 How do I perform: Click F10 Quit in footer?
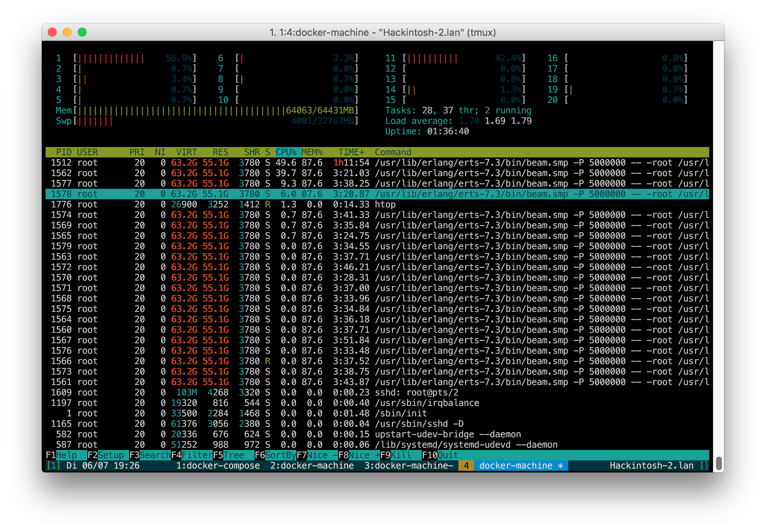tap(447, 455)
